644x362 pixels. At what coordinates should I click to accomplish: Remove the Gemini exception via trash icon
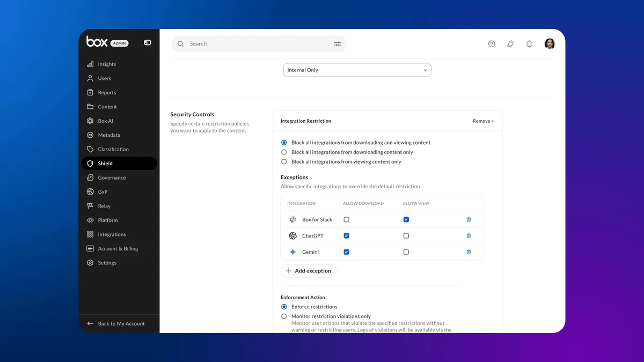(x=469, y=252)
